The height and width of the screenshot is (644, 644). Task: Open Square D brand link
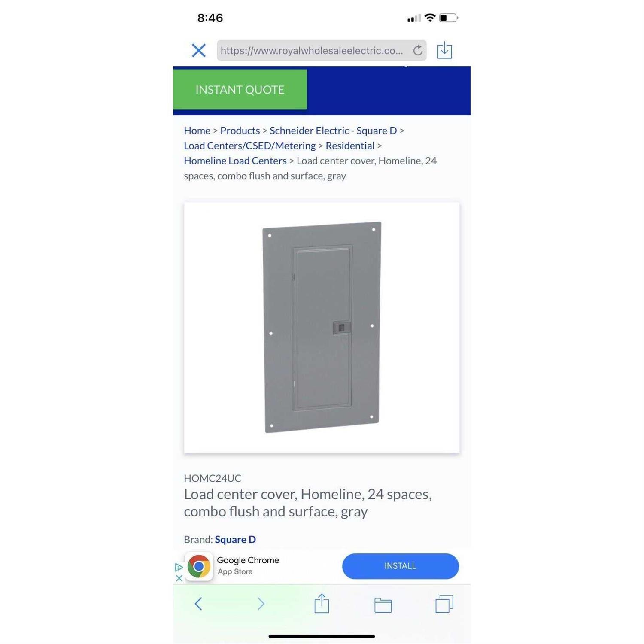tap(235, 539)
